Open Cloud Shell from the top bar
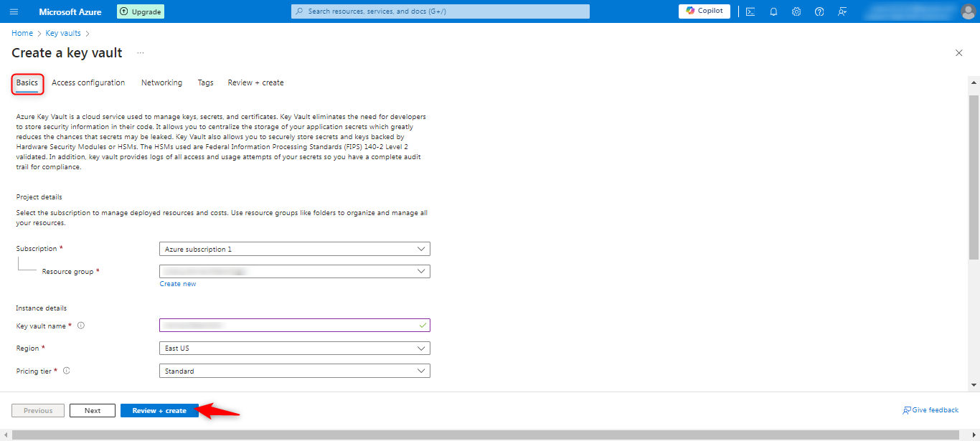Screen dimensions: 980x441 pos(750,11)
